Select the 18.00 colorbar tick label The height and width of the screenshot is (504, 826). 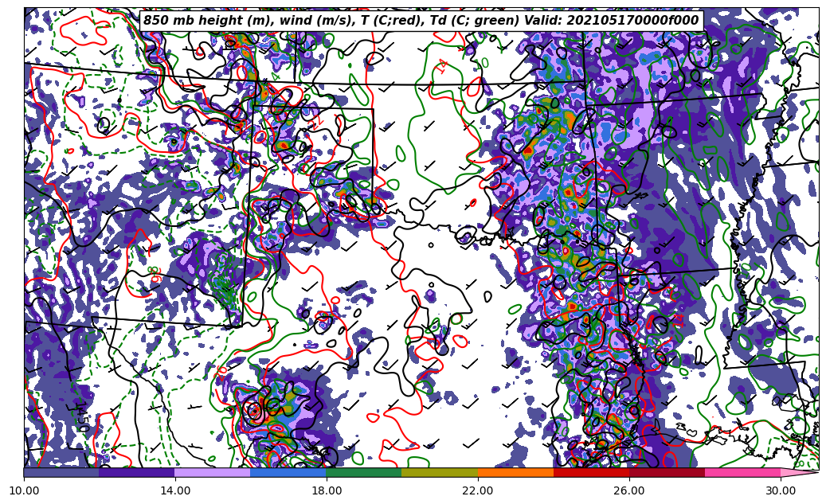(327, 491)
